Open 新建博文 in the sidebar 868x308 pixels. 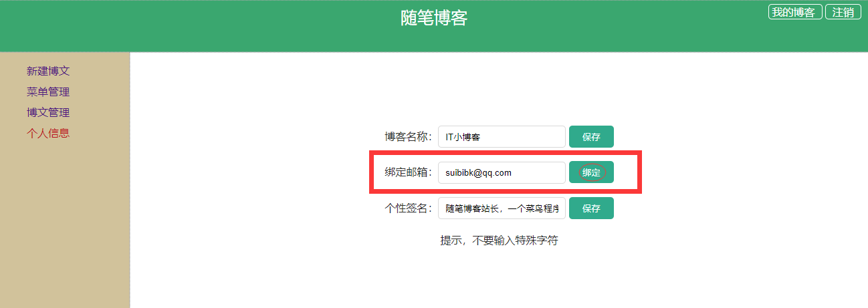pos(48,71)
